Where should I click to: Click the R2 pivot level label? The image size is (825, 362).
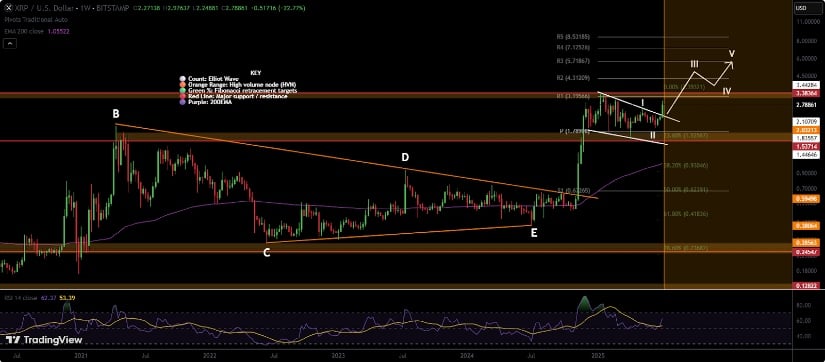point(573,78)
